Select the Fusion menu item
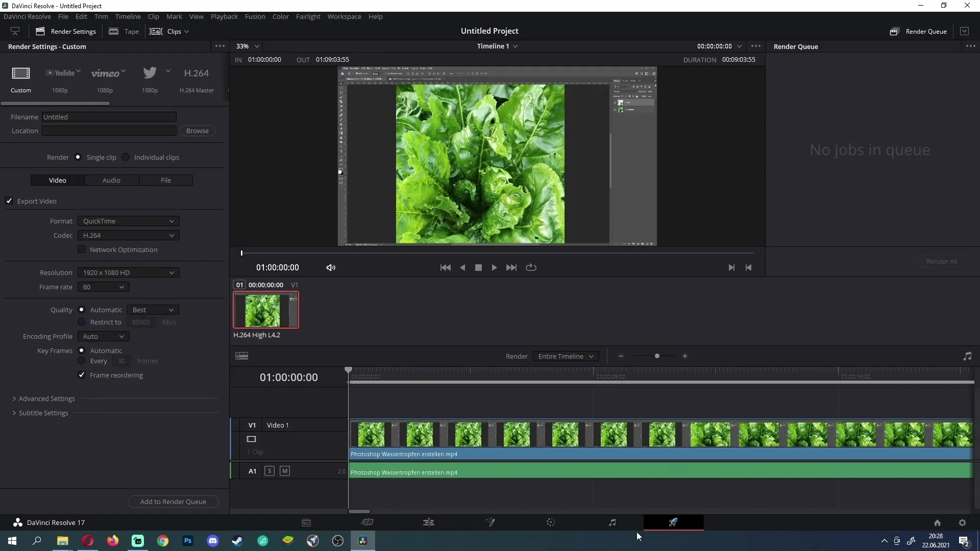This screenshot has height=551, width=980. [254, 16]
